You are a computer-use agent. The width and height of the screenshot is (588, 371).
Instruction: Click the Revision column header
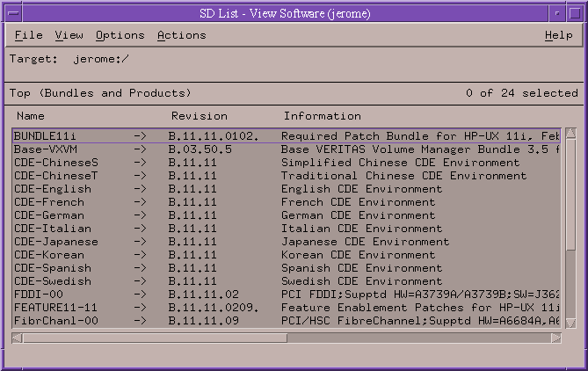tap(200, 116)
